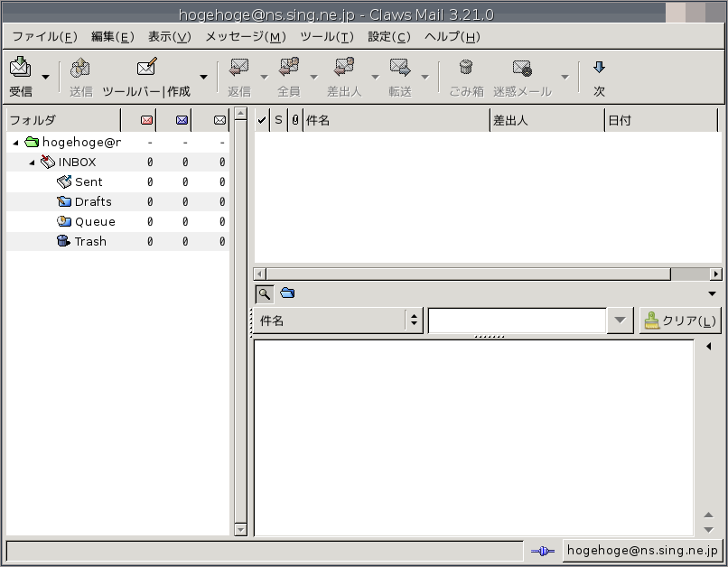Collapse the hogehoge@r account tree
Image resolution: width=728 pixels, height=567 pixels.
[15, 143]
